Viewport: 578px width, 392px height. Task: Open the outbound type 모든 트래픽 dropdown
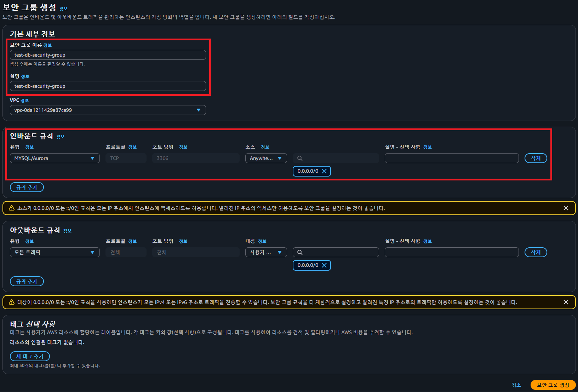pyautogui.click(x=55, y=252)
